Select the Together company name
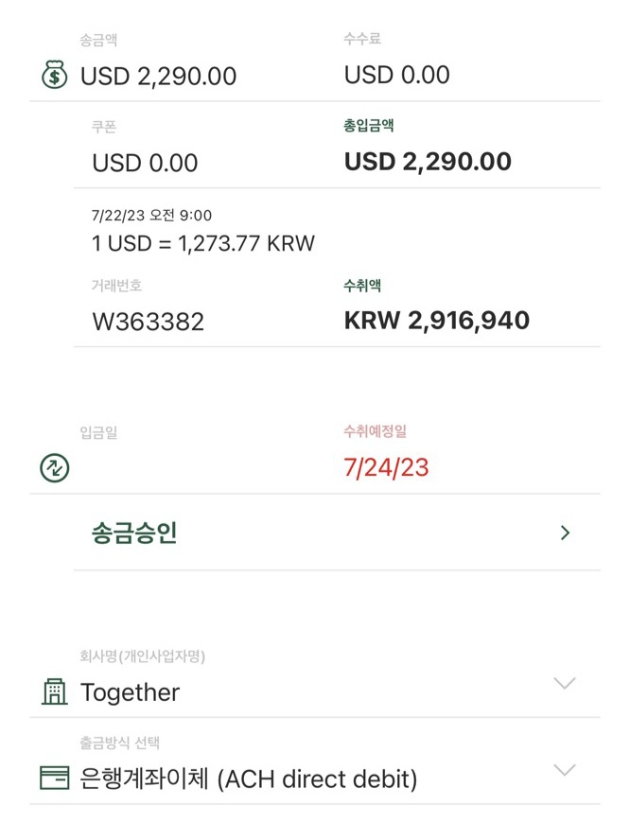 [x=130, y=692]
